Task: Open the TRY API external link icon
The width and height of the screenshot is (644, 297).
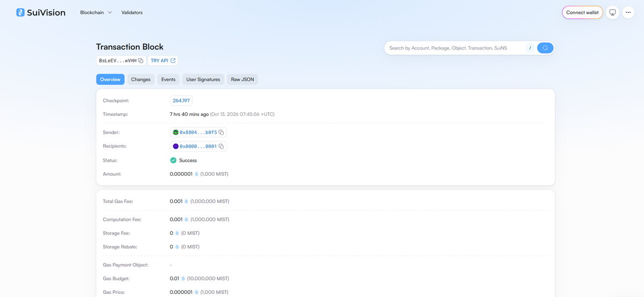Action: 173,61
